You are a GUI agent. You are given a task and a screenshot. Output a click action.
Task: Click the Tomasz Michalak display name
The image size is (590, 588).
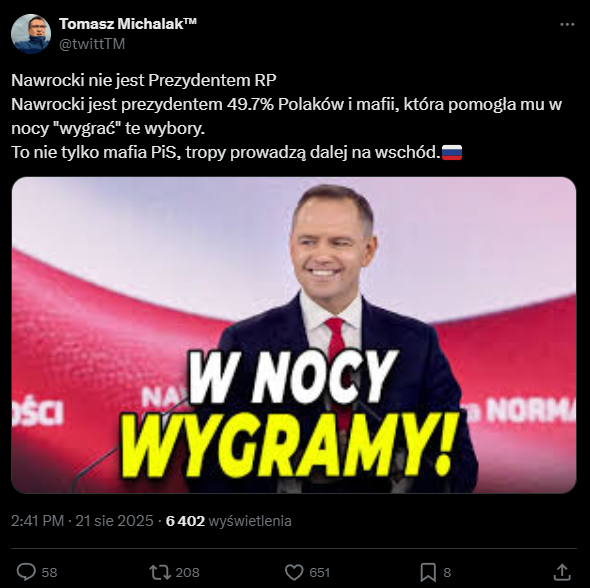[x=128, y=24]
